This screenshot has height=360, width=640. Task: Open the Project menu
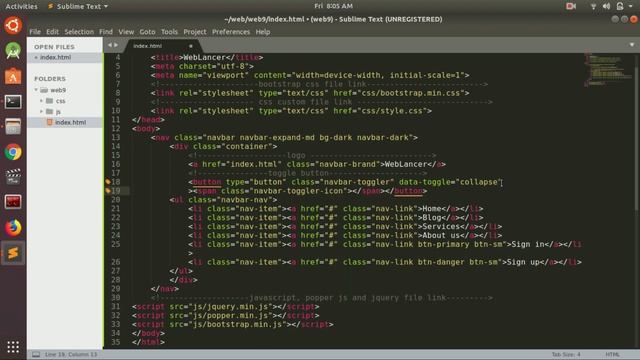pyautogui.click(x=195, y=32)
